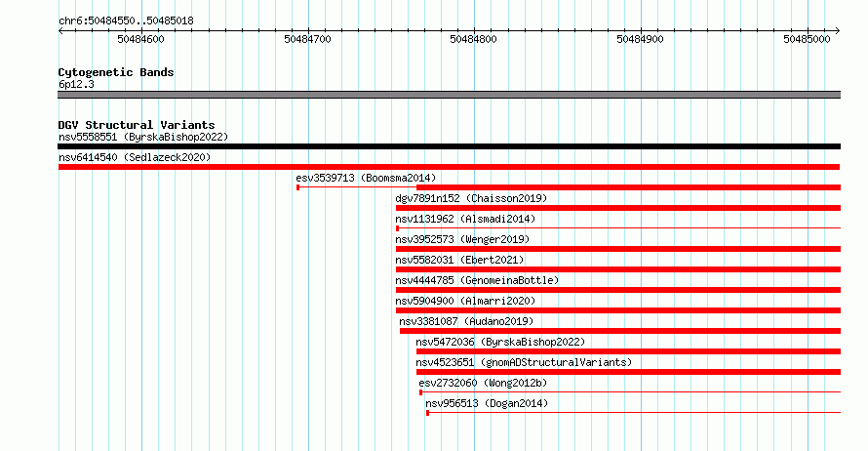The image size is (868, 451).
Task: Open variant dgv7891n152 (Chaisson2019) label
Action: point(471,198)
